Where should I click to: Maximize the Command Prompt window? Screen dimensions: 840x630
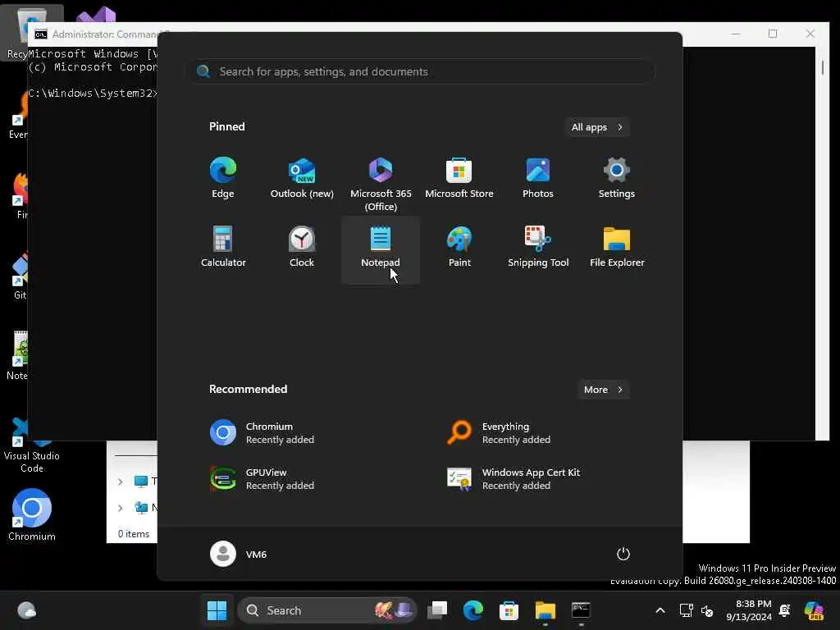773,34
